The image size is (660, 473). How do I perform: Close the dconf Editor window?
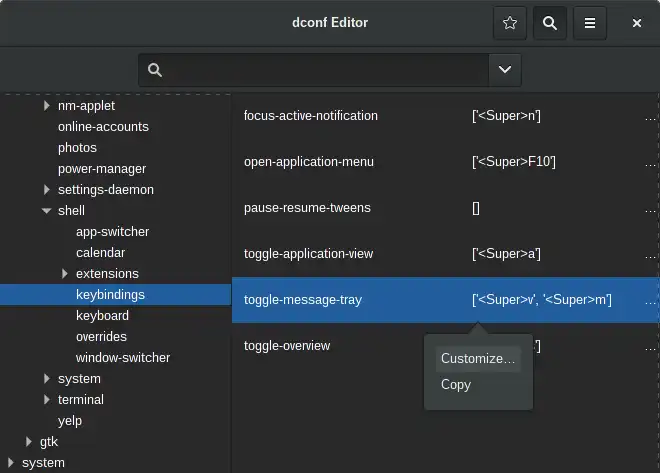[x=637, y=23]
